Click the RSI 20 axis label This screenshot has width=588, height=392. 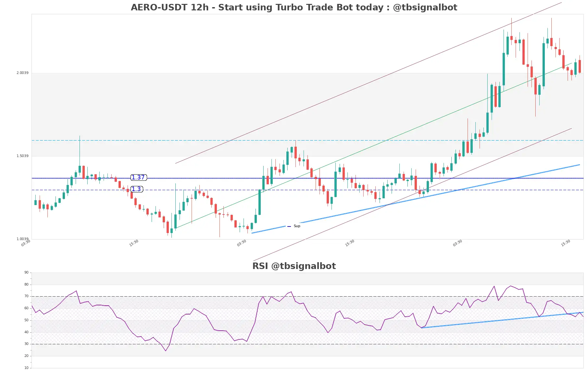pos(26,356)
